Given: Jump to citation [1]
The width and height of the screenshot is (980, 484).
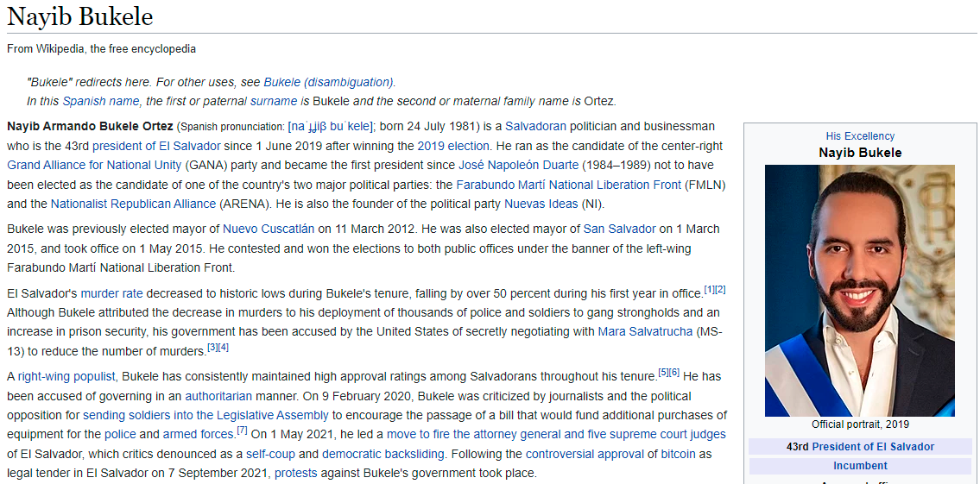Looking at the screenshot, I should (x=710, y=290).
